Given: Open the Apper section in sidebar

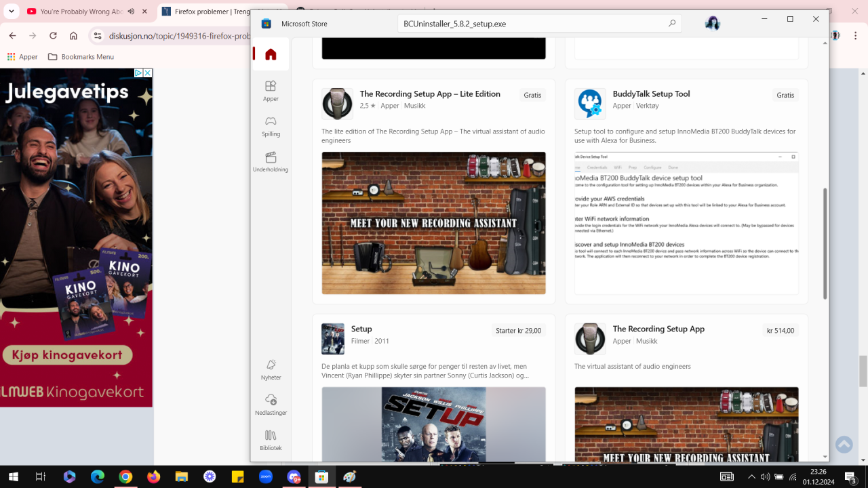Looking at the screenshot, I should (271, 90).
